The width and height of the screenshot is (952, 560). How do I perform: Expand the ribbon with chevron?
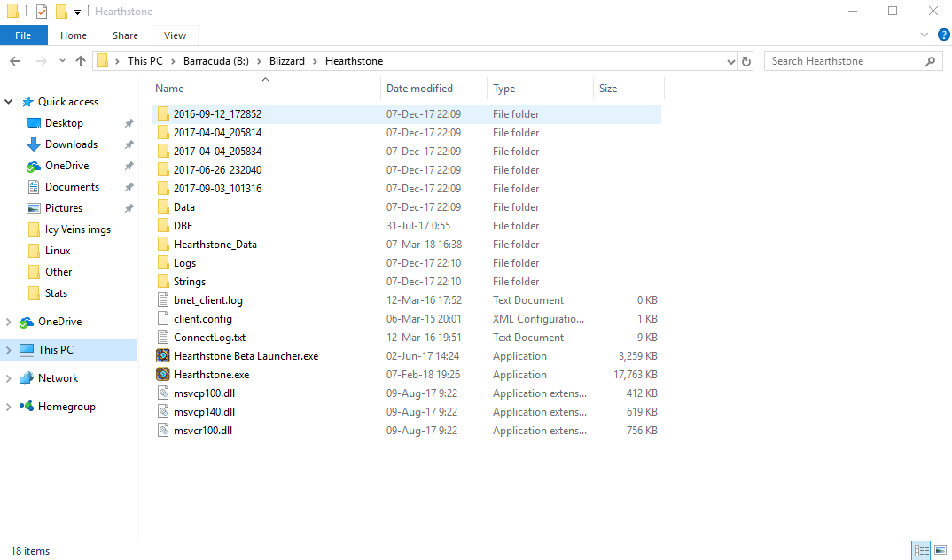(924, 35)
